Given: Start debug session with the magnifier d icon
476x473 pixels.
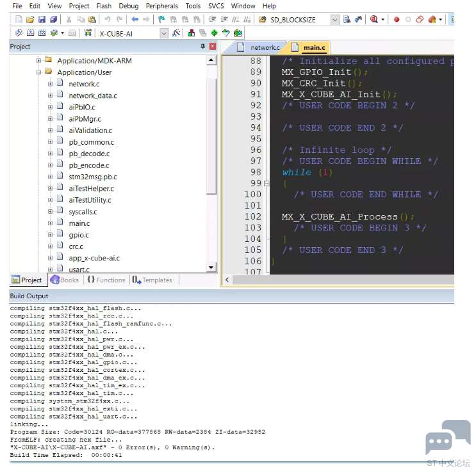Looking at the screenshot, I should 374,20.
